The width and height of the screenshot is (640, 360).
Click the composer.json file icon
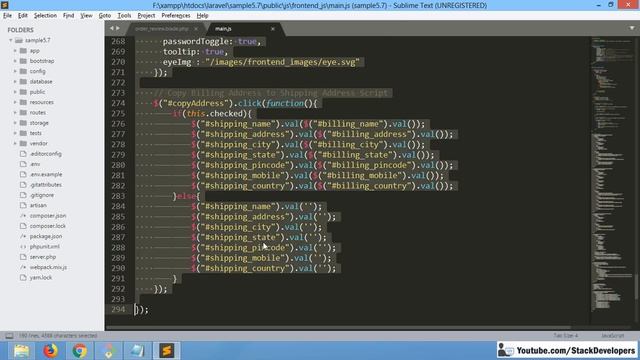[x=23, y=216]
